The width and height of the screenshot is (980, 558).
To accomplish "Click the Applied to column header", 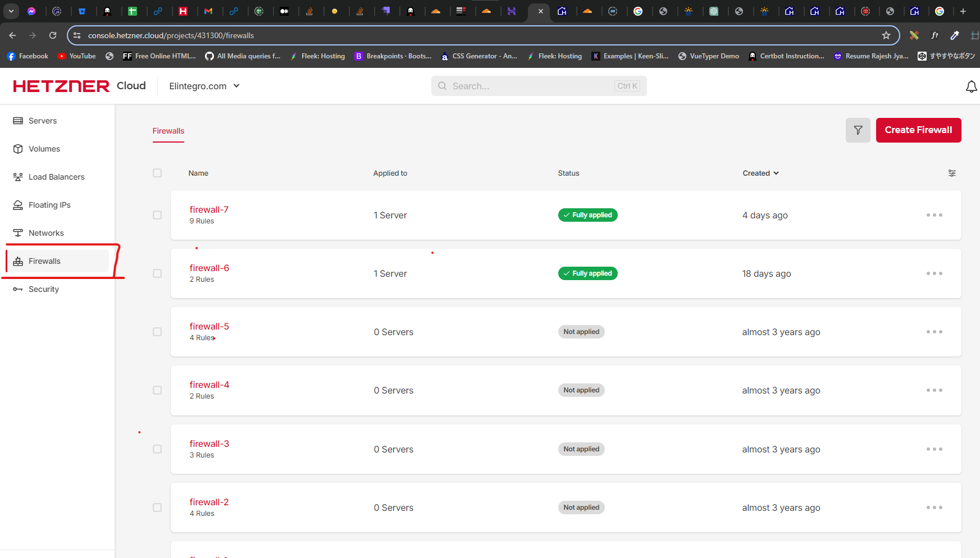I will click(390, 173).
